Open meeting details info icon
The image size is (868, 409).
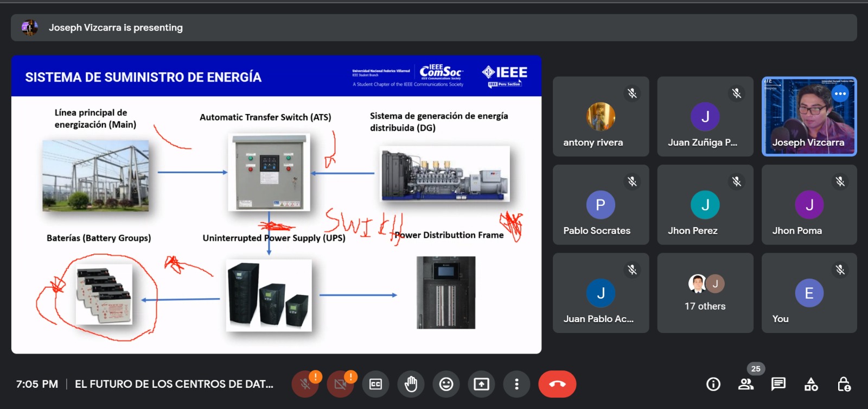(713, 385)
